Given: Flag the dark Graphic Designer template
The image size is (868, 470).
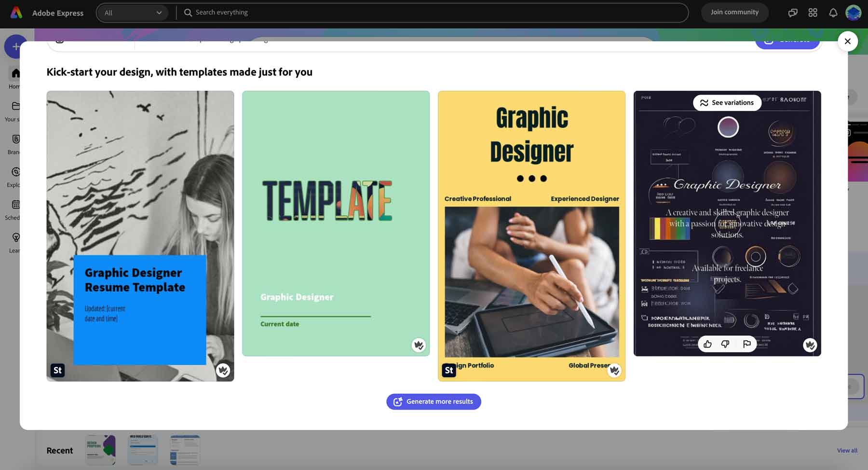Looking at the screenshot, I should (746, 344).
